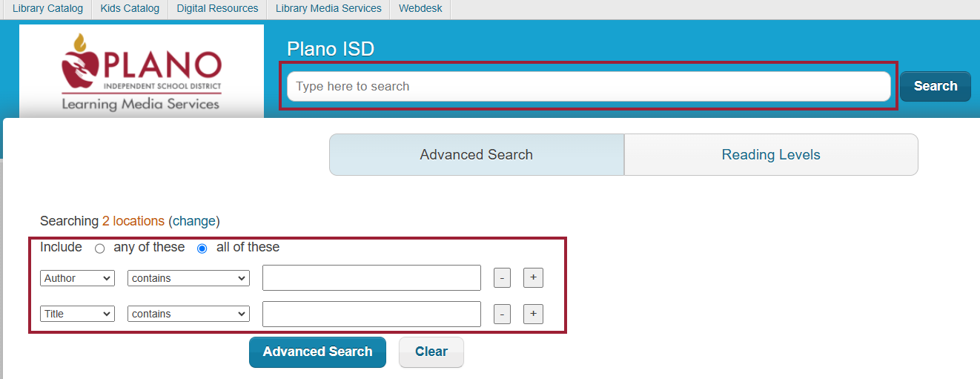This screenshot has height=379, width=980.
Task: Select the "any of these" radio option
Action: click(x=100, y=248)
